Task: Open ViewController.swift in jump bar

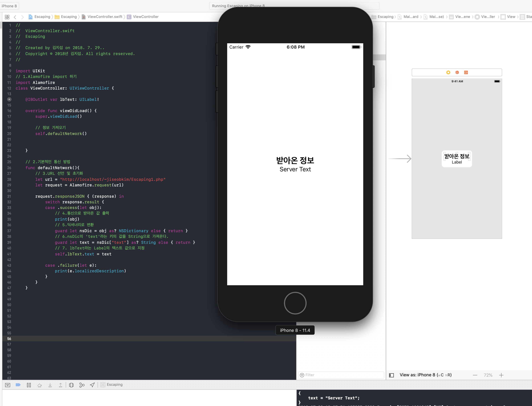Action: click(x=105, y=17)
